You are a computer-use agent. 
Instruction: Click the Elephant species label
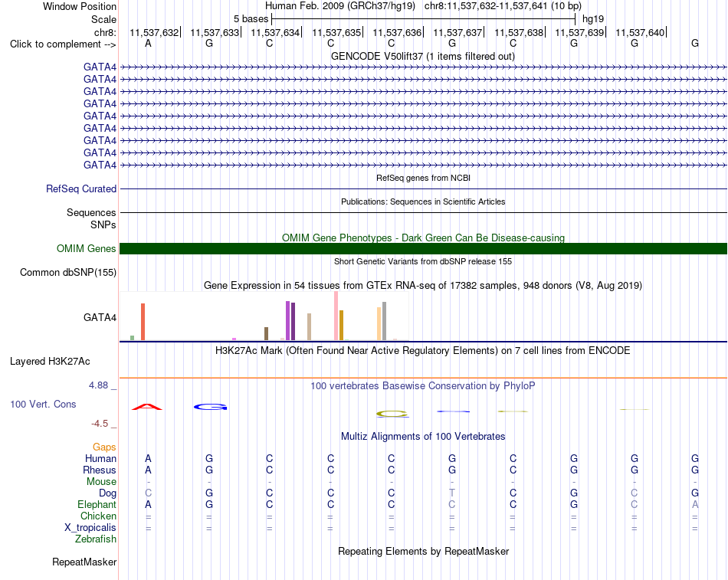[x=97, y=505]
